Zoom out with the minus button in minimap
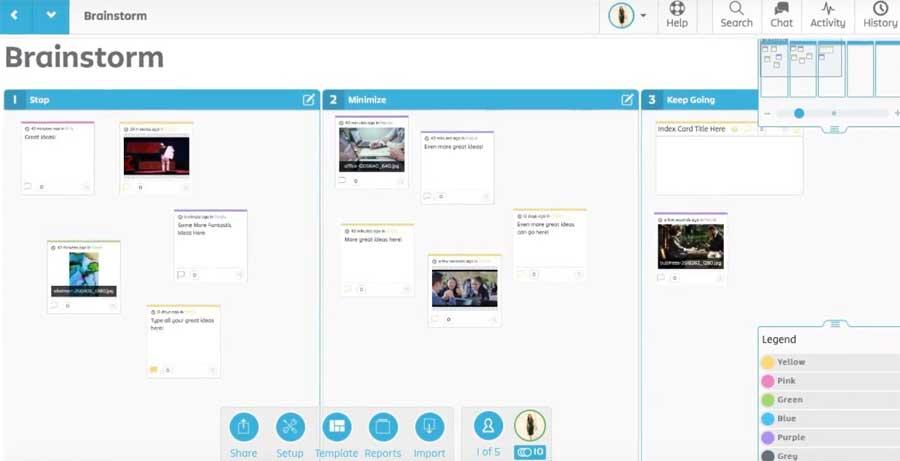 coord(767,114)
